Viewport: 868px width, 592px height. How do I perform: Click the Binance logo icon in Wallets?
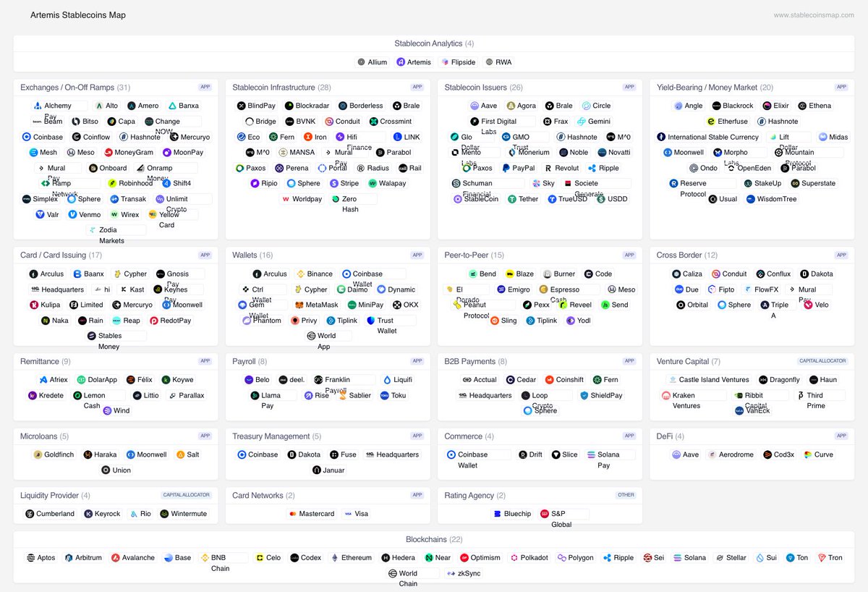301,274
